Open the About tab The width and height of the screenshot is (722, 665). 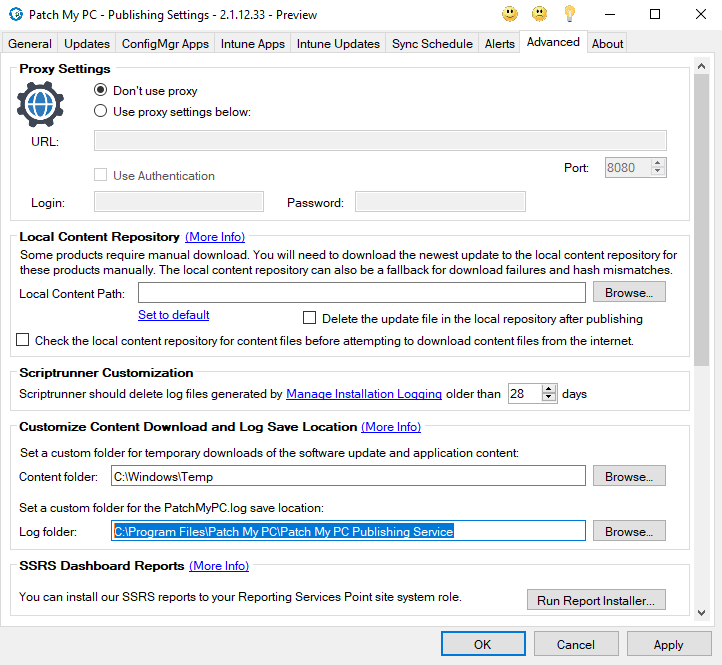pyautogui.click(x=607, y=44)
